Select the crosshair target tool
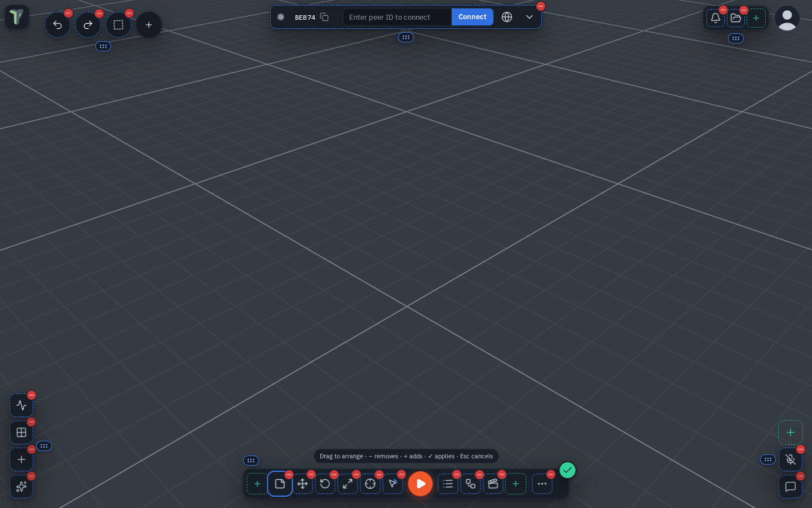Screen dimensions: 812x508 point(370,484)
